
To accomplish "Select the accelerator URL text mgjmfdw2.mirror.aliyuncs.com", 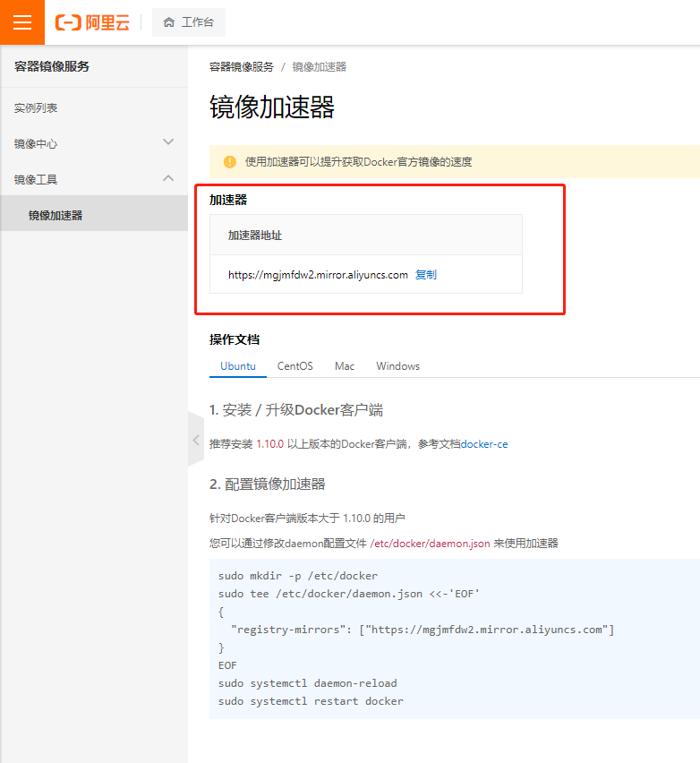I will click(318, 275).
